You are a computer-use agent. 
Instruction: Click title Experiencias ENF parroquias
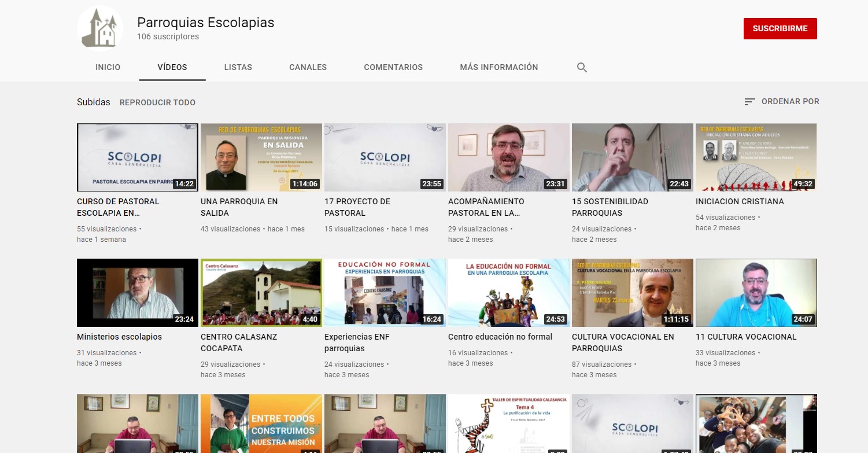coord(357,342)
